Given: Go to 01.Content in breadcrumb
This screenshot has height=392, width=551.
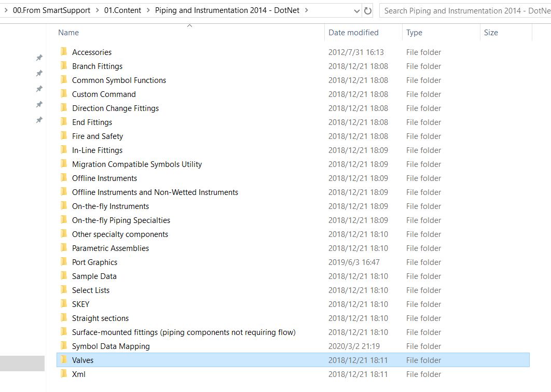Looking at the screenshot, I should [x=122, y=10].
